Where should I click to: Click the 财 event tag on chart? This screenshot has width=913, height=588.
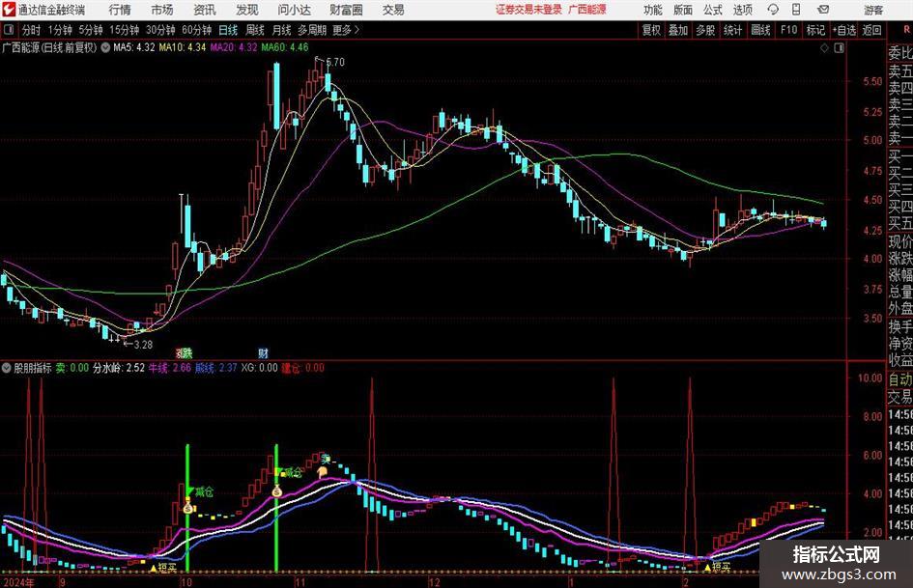click(263, 352)
